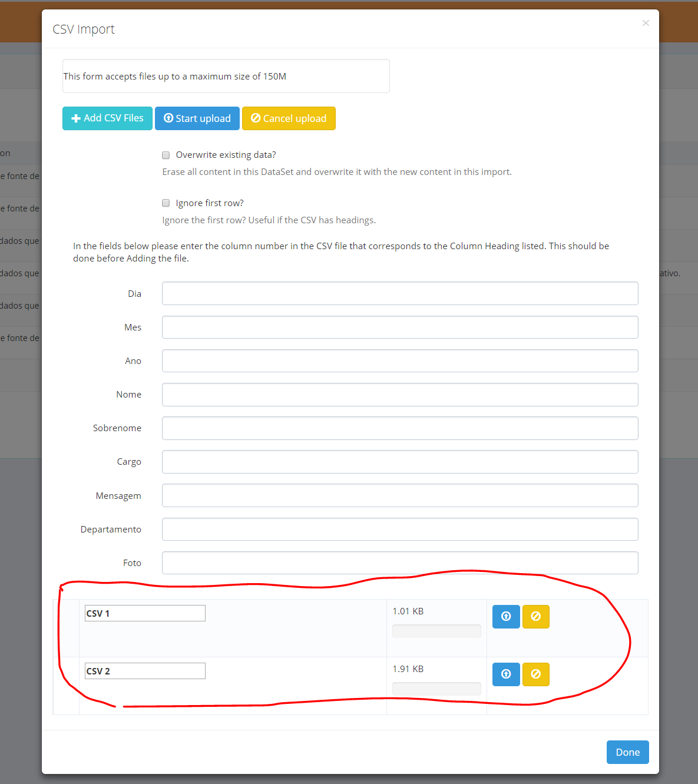Click the Cargo input field
The height and width of the screenshot is (784, 698).
coord(400,462)
